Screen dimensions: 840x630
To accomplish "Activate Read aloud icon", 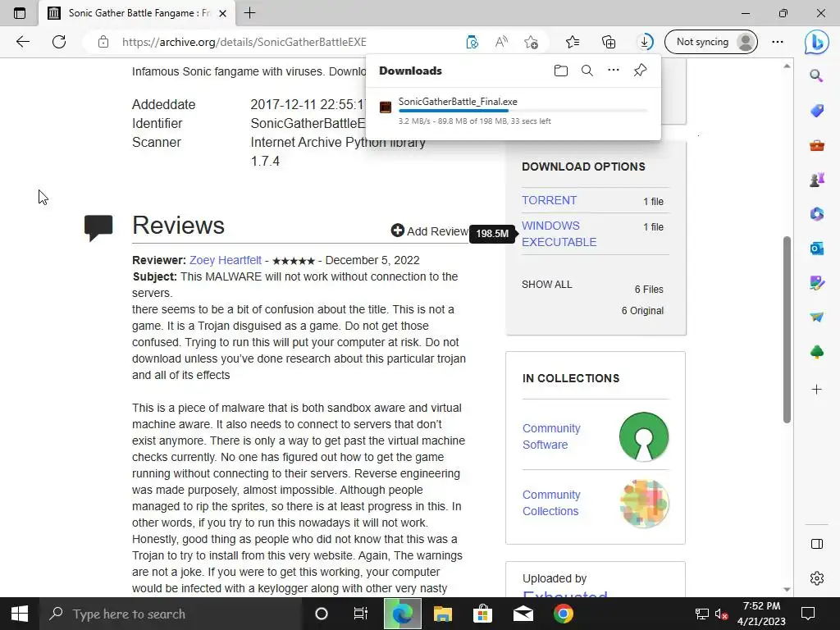I will point(501,42).
